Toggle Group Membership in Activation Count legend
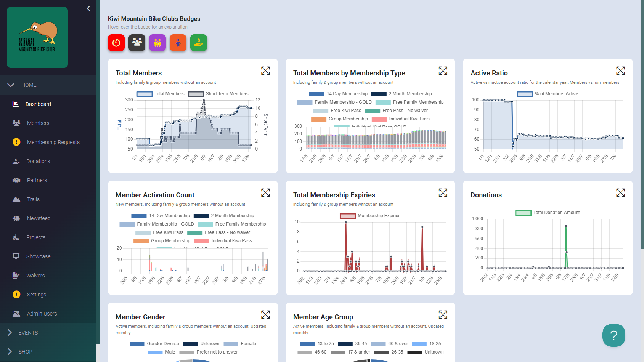Viewport: 644px width, 362px height. 162,241
